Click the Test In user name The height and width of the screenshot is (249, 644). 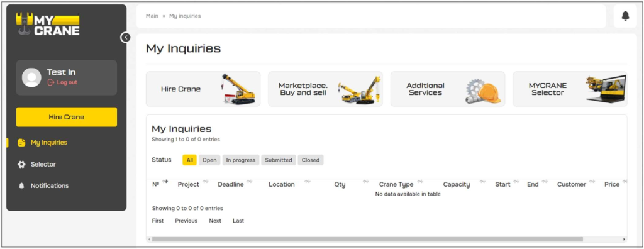[61, 72]
